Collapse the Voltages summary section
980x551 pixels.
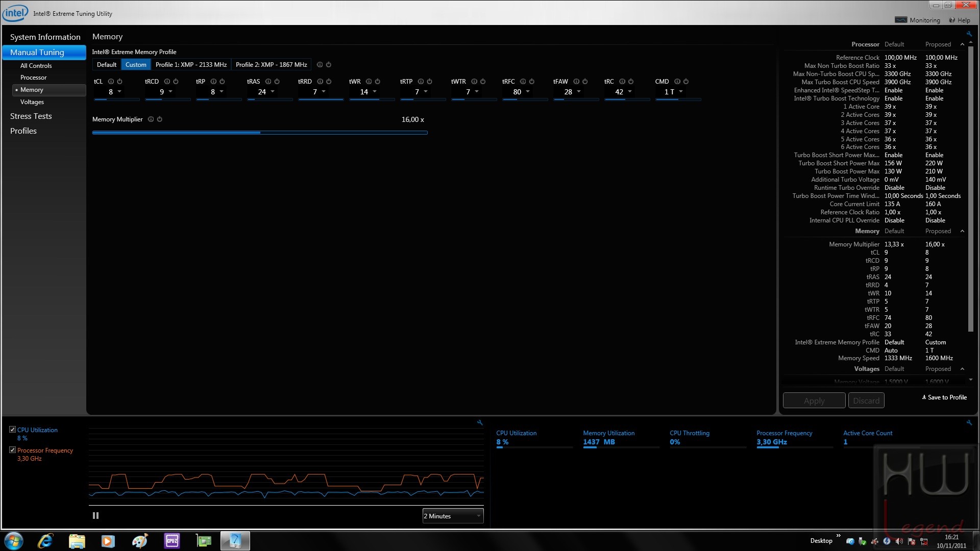[x=962, y=369]
